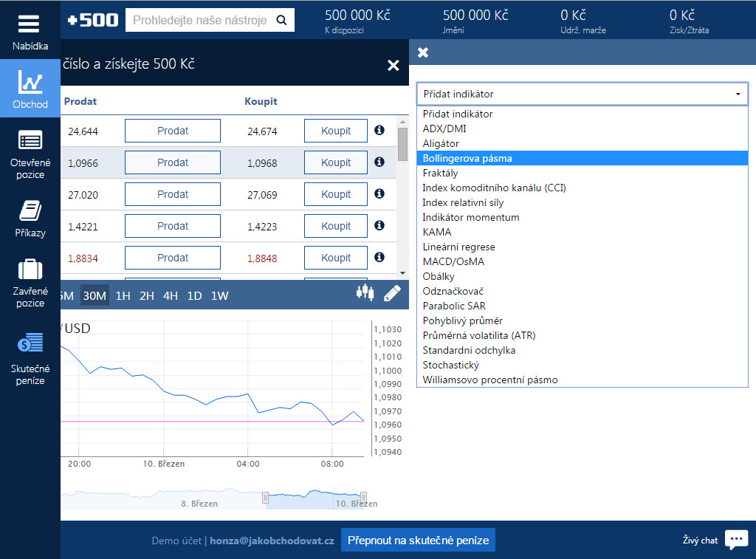Select Odznačkovač option
This screenshot has width=756, height=559.
coord(582,292)
